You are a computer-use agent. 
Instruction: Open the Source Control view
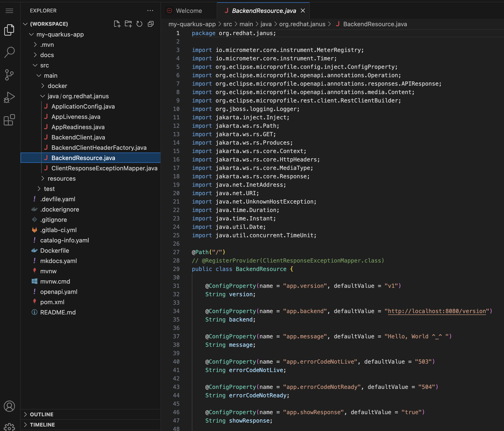[x=10, y=75]
